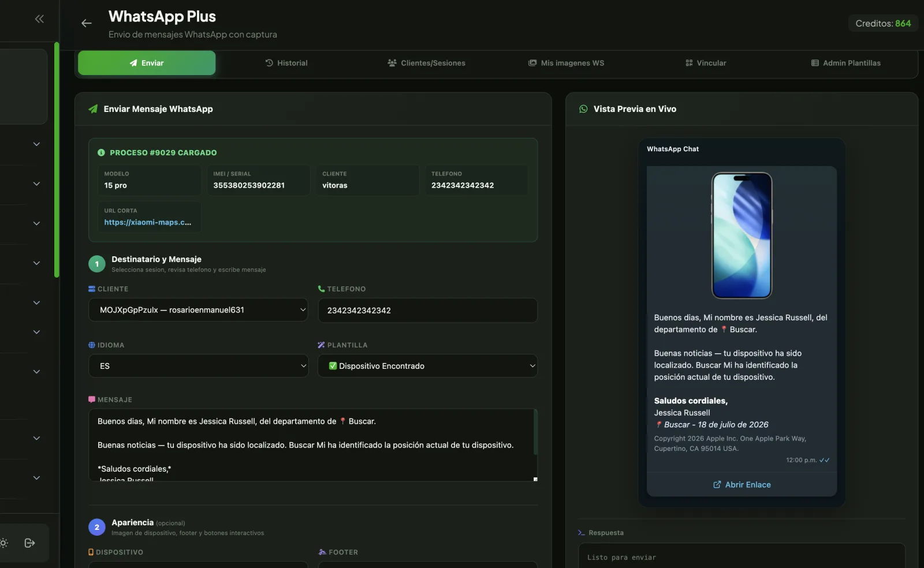Click the MODELO value "15 pro"
Image resolution: width=924 pixels, height=568 pixels.
click(115, 185)
